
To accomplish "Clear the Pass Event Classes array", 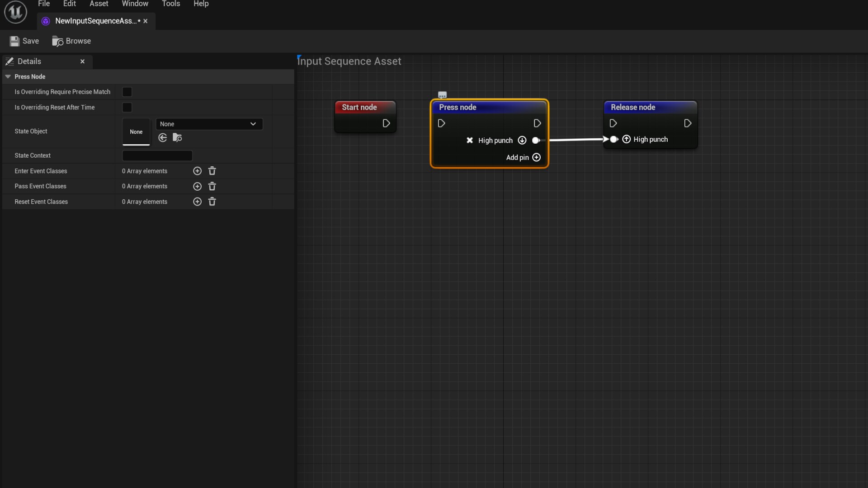I will coord(212,186).
